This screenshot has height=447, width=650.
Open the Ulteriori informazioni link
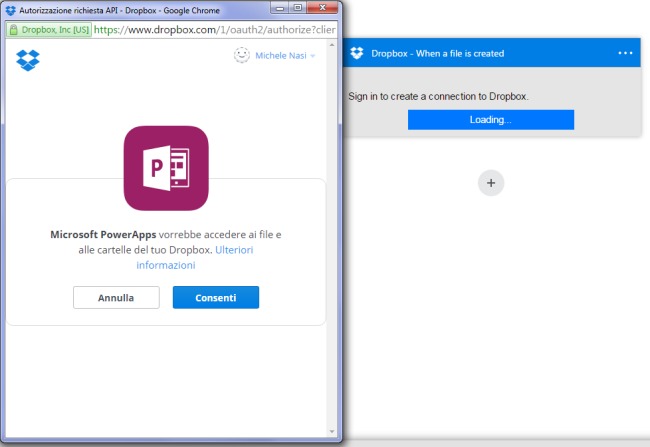pyautogui.click(x=195, y=258)
